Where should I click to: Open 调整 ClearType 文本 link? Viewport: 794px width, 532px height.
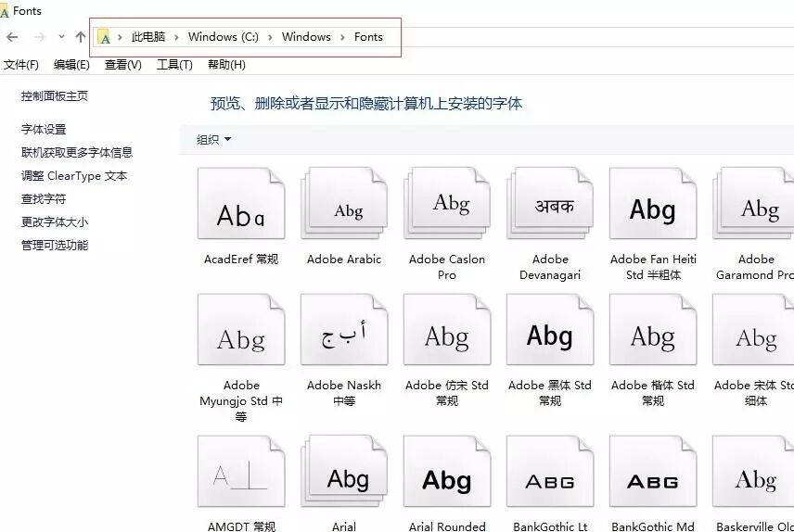74,176
